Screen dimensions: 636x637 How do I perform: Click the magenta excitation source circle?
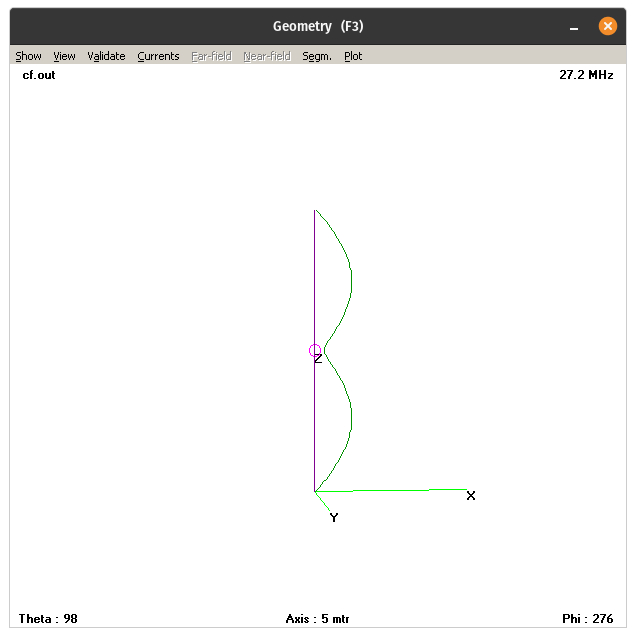click(x=315, y=350)
